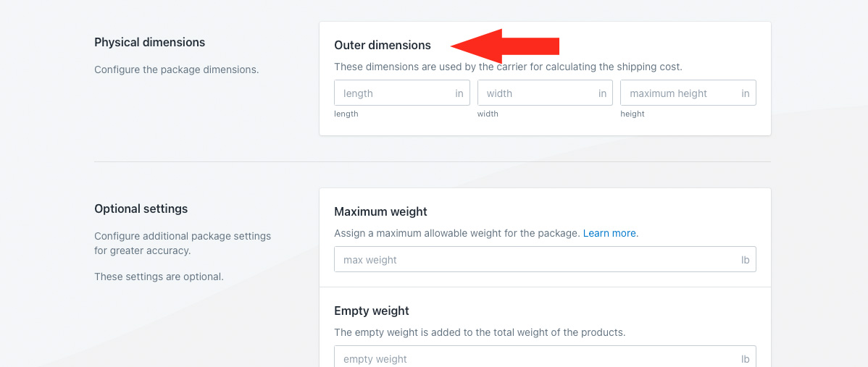Click the 'lb' unit in empty weight field
The width and height of the screenshot is (868, 367).
[745, 359]
